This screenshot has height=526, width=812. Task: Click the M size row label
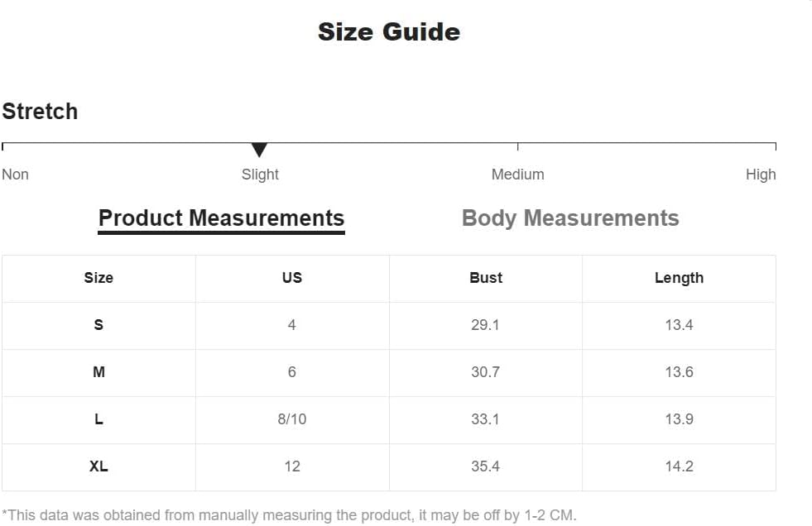point(98,372)
